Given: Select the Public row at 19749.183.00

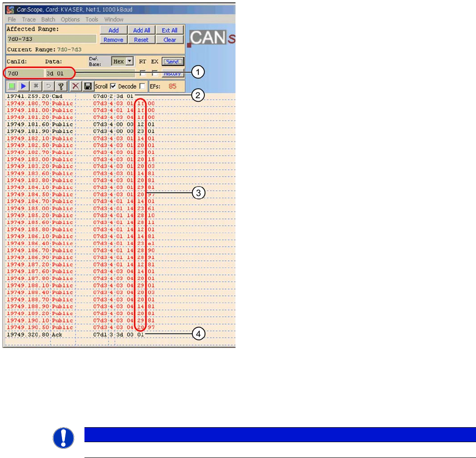Looking at the screenshot, I should click(120, 159).
